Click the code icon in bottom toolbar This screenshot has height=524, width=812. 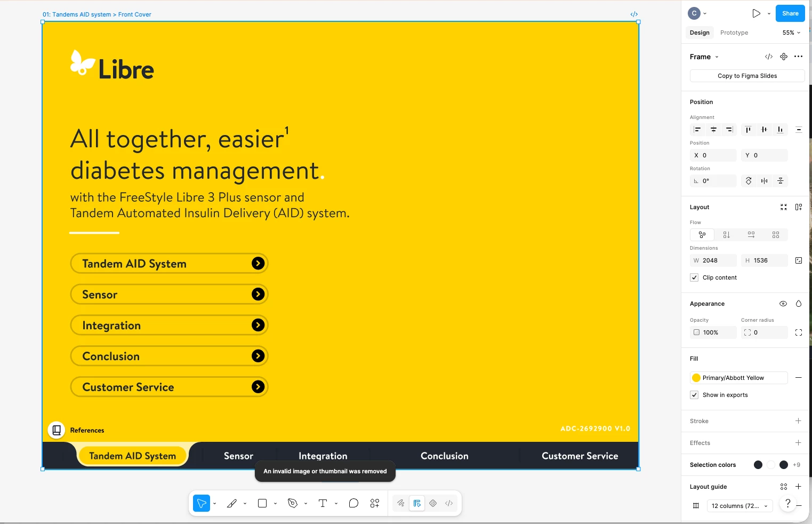click(x=449, y=503)
